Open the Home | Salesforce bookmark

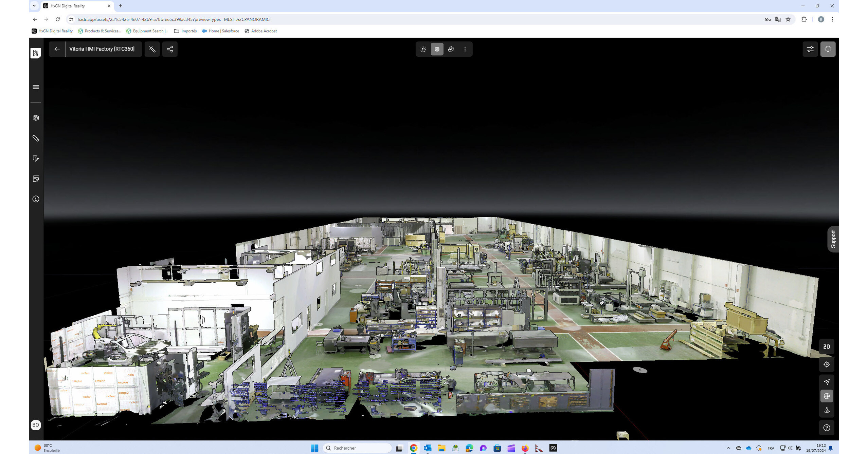[220, 31]
